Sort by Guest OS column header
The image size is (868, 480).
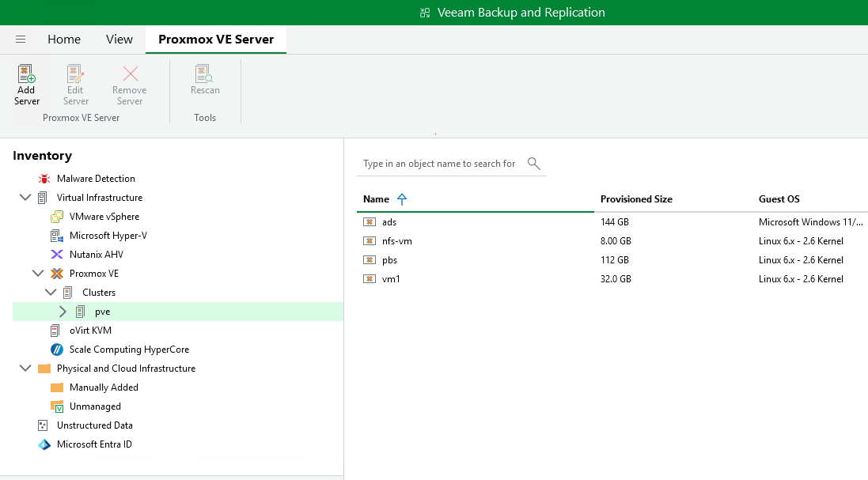779,199
